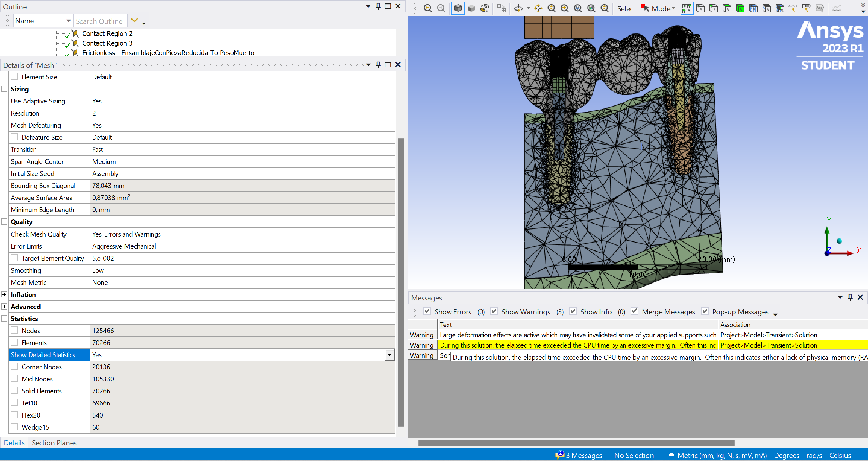868x461 pixels.
Task: Activate the Zoom in/out magnifier tool
Action: [552, 8]
